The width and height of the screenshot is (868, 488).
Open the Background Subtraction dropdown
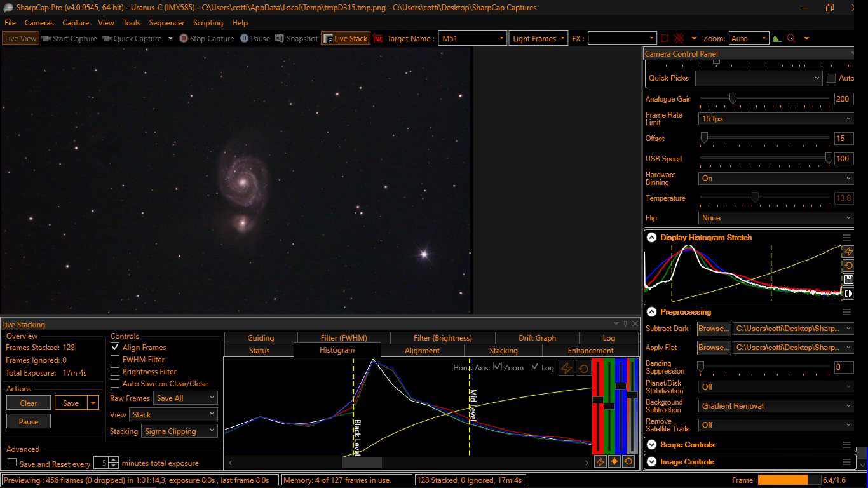point(776,406)
